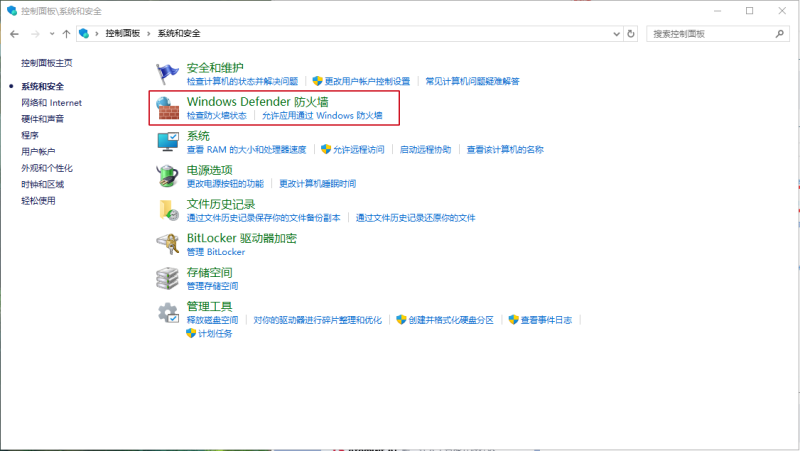The height and width of the screenshot is (451, 800).
Task: Open the Windows Defender firewall brick icon
Action: point(167,108)
